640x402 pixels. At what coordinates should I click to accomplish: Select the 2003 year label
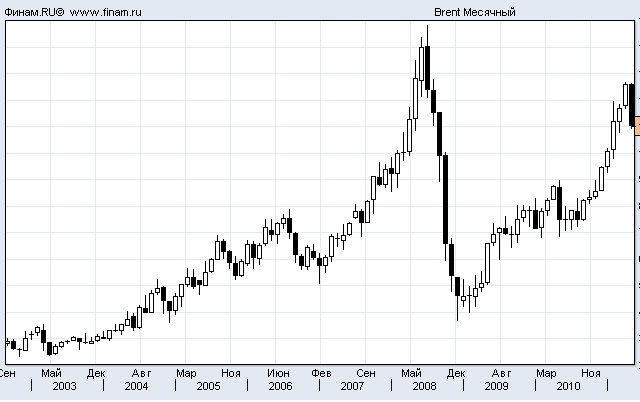coord(64,386)
